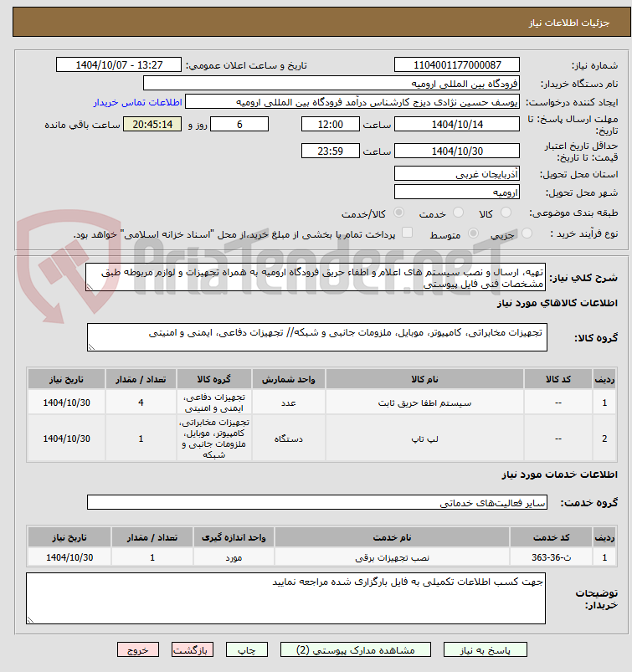Click the بازگشت back button
This screenshot has width=632, height=672.
coord(192,649)
